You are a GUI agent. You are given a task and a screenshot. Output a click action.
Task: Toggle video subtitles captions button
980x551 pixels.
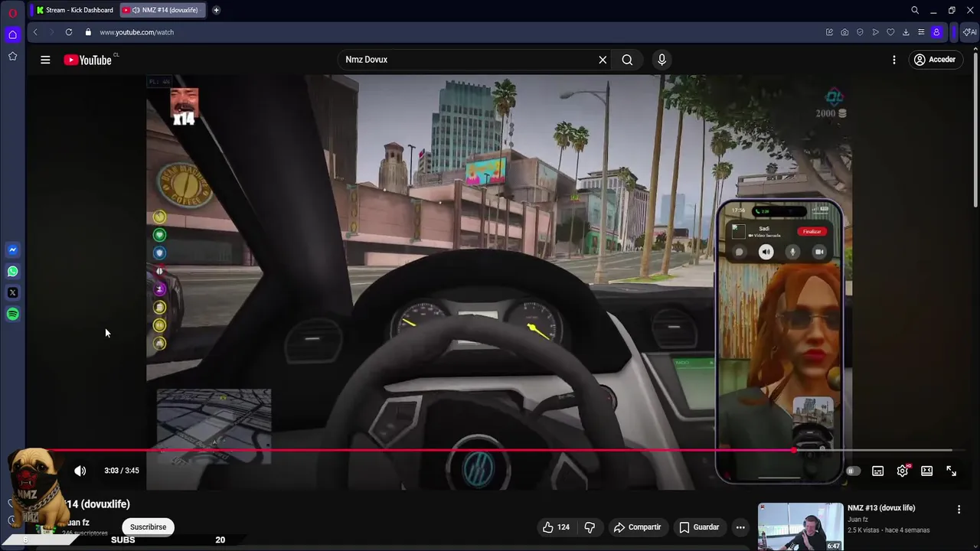[x=877, y=471]
